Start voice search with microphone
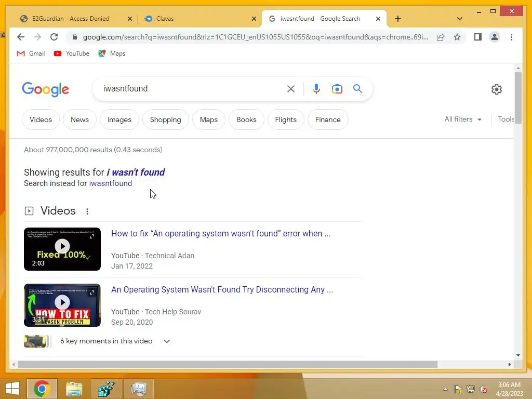The width and height of the screenshot is (532, 399). 316,89
